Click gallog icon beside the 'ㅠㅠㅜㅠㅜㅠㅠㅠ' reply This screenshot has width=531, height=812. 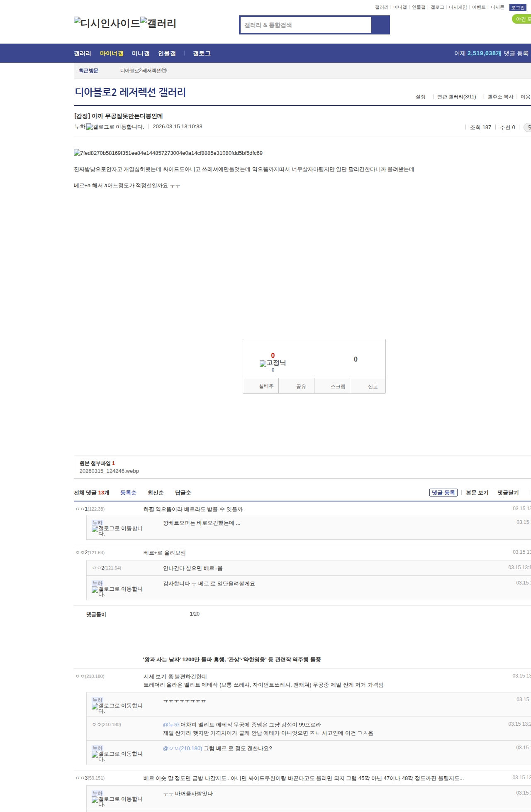(117, 708)
